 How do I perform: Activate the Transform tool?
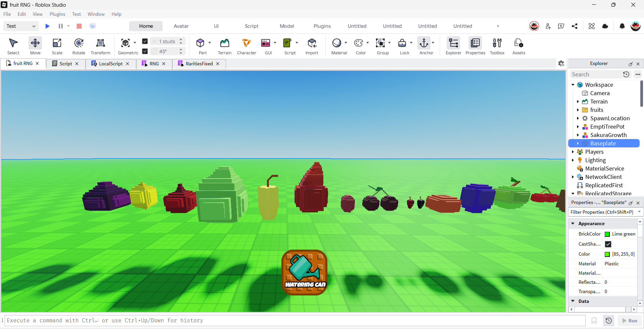pos(101,46)
